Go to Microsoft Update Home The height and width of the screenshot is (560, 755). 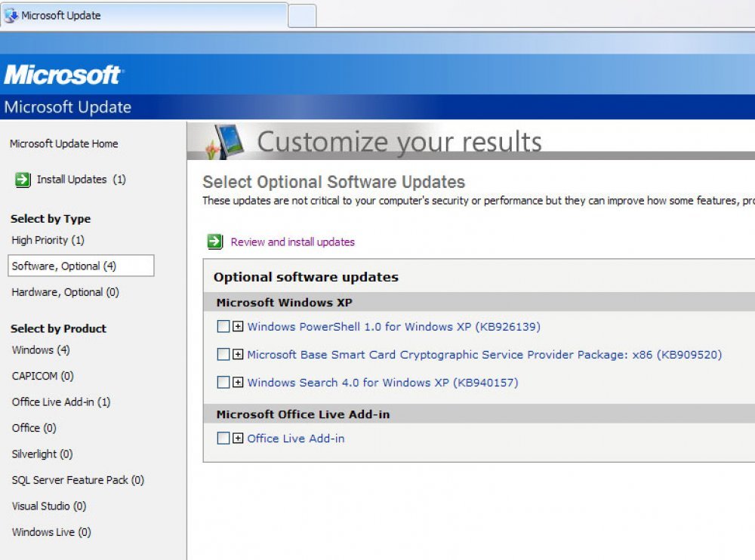pos(64,143)
